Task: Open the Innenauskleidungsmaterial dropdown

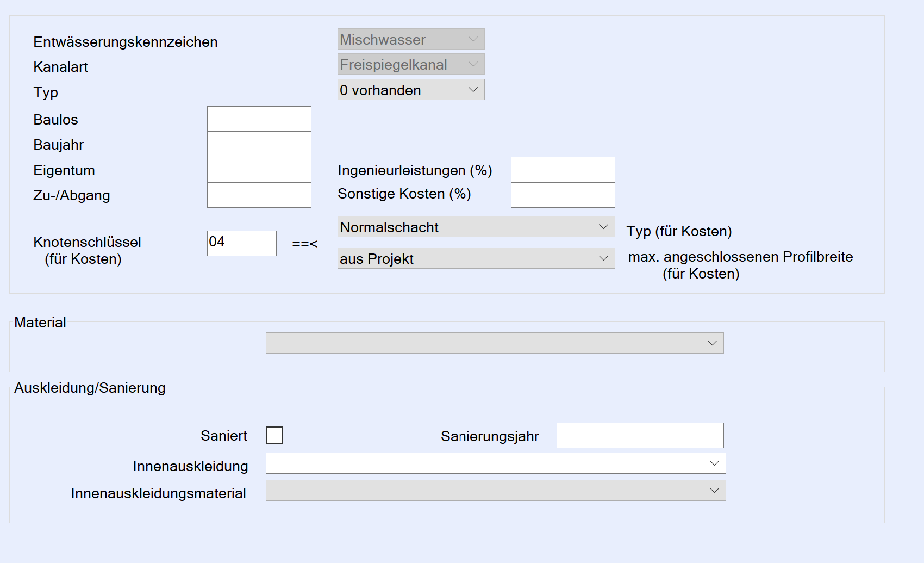Action: 495,491
